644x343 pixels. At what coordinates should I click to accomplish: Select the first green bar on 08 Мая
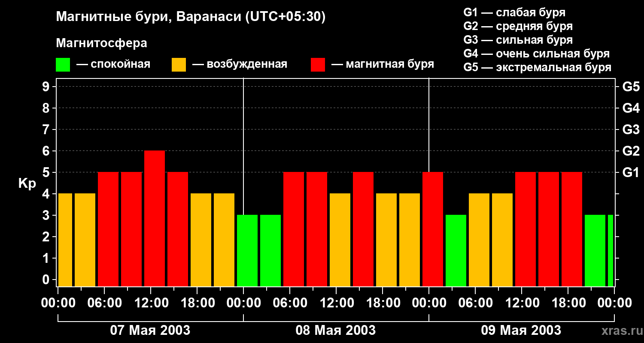coord(247,251)
